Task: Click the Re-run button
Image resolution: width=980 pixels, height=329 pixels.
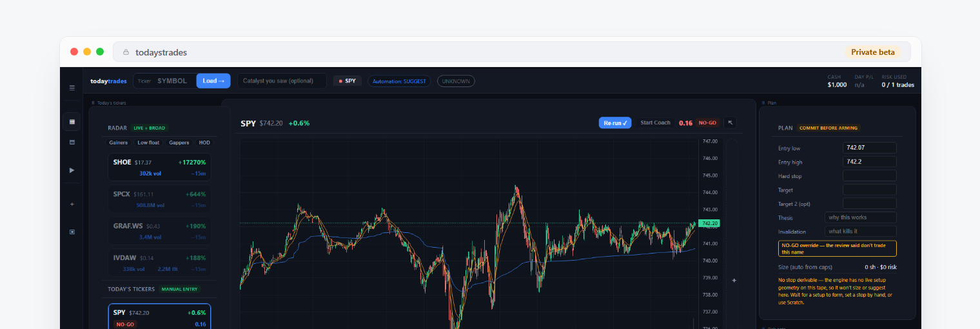Action: click(615, 123)
